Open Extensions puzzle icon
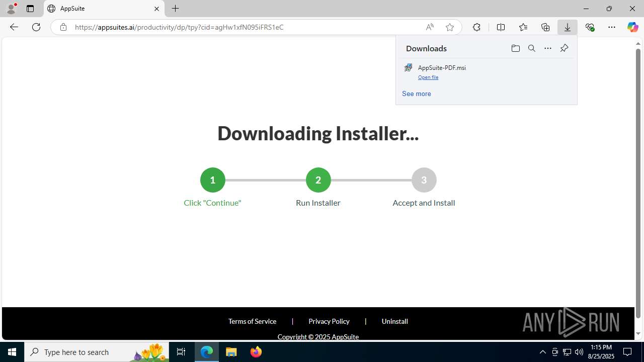This screenshot has height=362, width=644. tap(476, 27)
